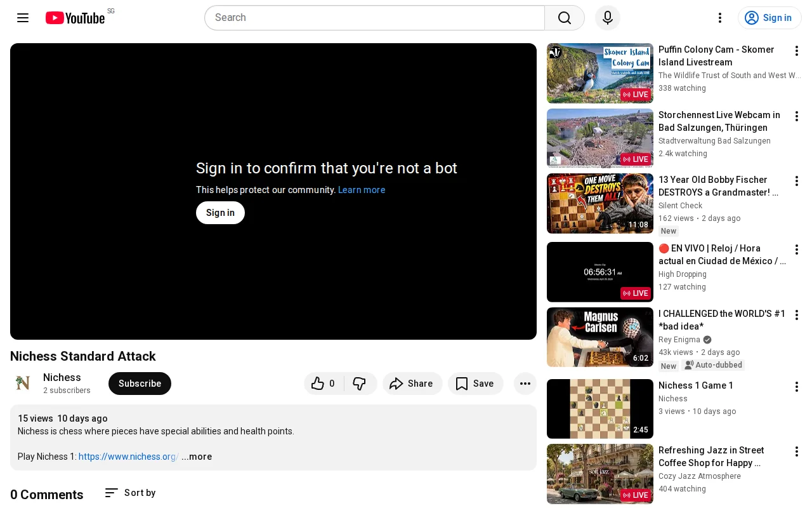Viewport: 812px width, 508px height.
Task: Click Sign in button inside the player
Action: pyautogui.click(x=220, y=213)
